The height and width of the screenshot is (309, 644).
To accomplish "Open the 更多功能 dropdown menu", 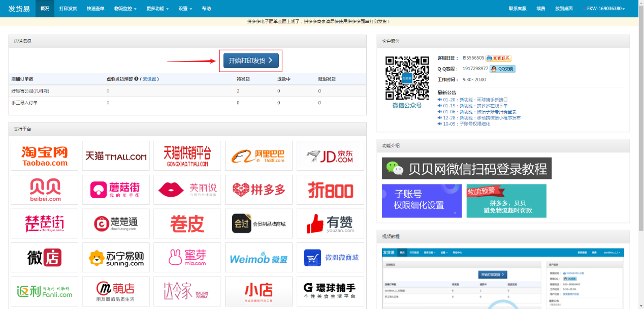I will [x=157, y=9].
